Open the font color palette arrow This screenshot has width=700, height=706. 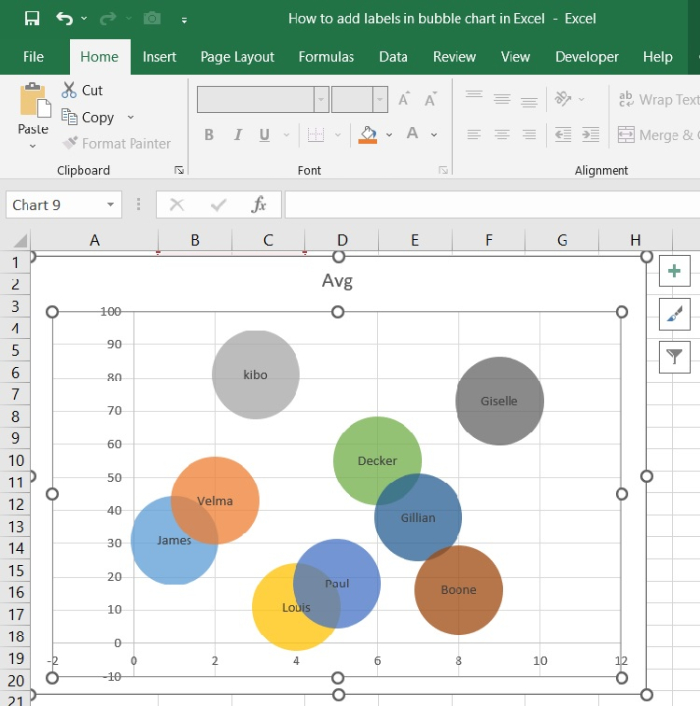(434, 135)
